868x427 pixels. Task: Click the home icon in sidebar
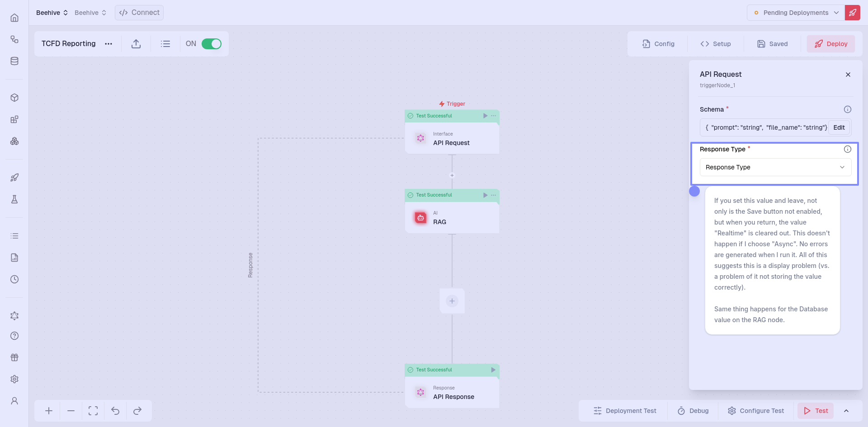(14, 18)
